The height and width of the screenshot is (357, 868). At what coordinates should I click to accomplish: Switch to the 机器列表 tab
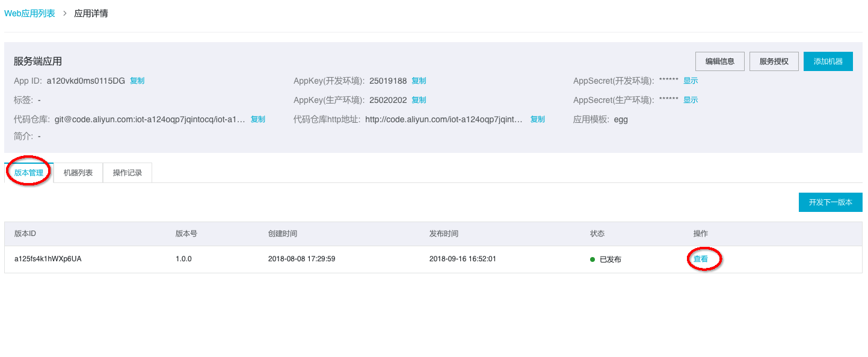pos(78,173)
